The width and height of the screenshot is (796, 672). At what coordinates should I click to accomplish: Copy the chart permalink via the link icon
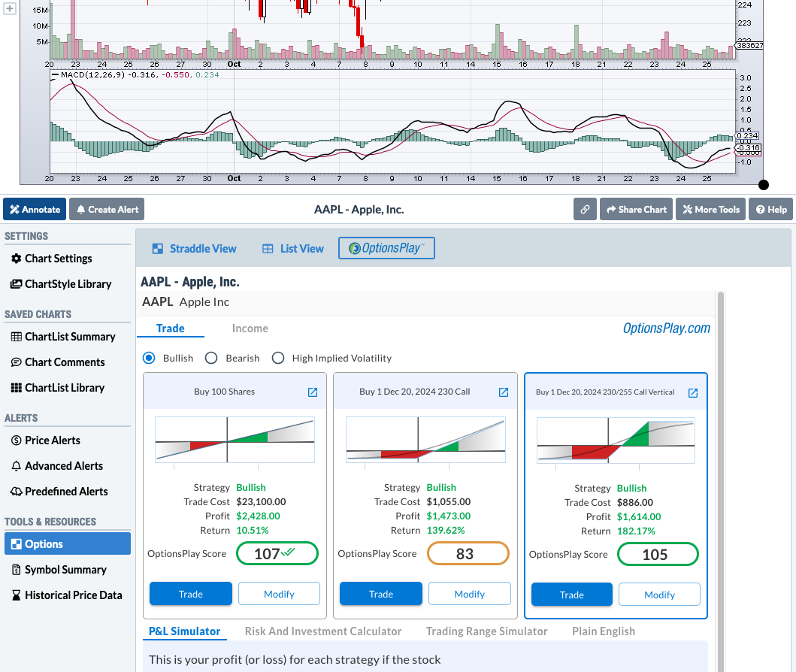(585, 209)
